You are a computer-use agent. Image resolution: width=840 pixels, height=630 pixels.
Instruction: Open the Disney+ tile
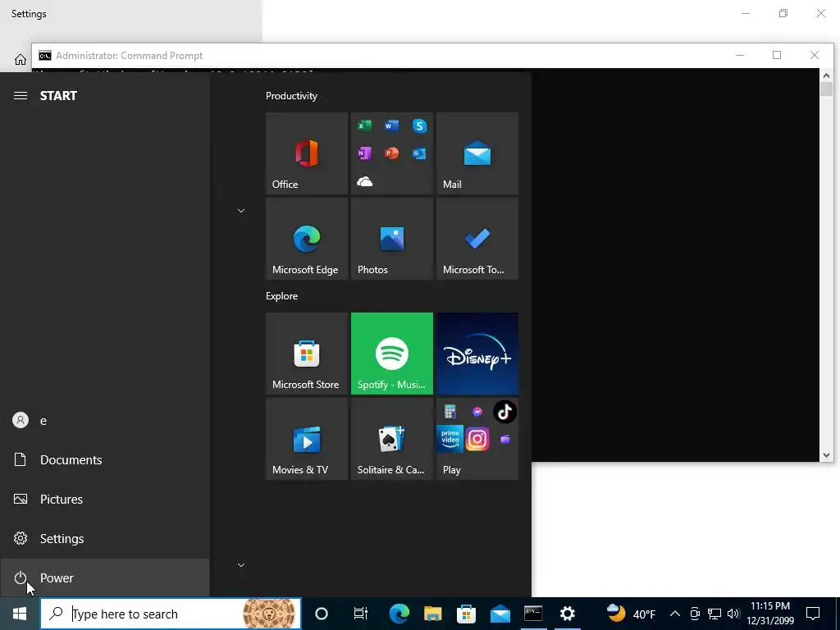(477, 354)
